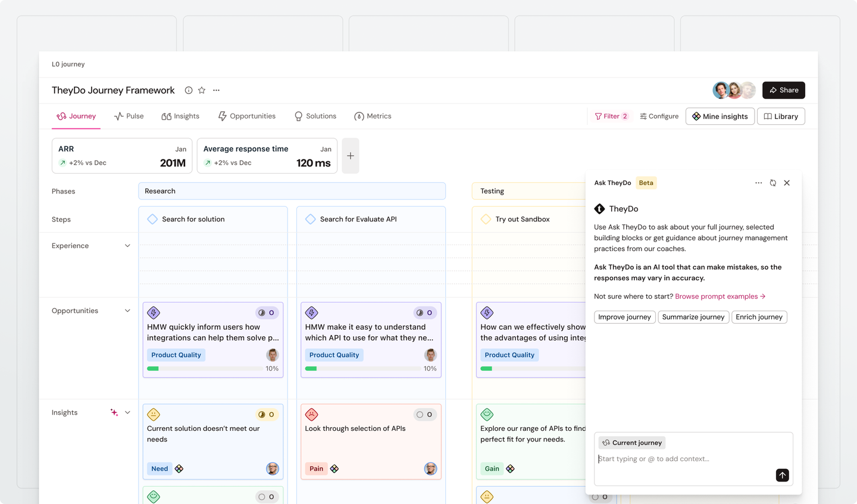857x504 pixels.
Task: Collapse the Opportunities lane
Action: click(127, 310)
